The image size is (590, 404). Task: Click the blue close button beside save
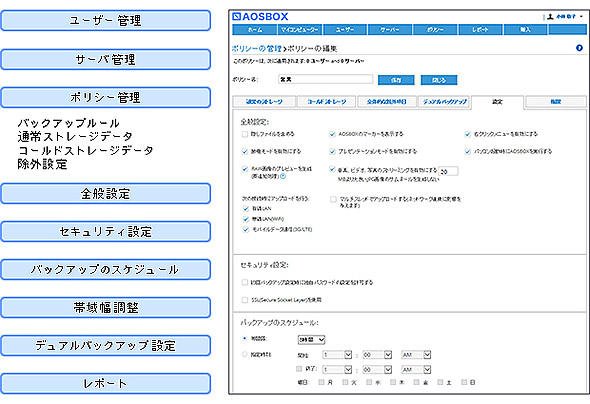pyautogui.click(x=439, y=80)
